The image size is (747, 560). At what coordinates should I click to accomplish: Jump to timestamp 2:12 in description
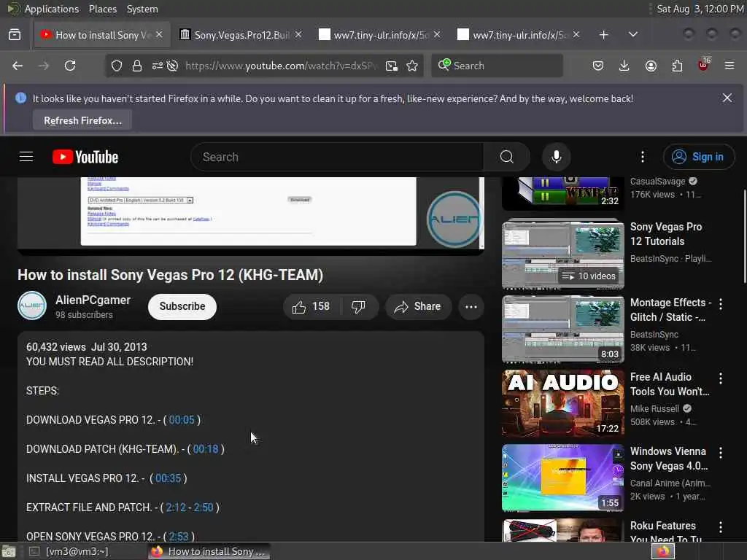176,507
